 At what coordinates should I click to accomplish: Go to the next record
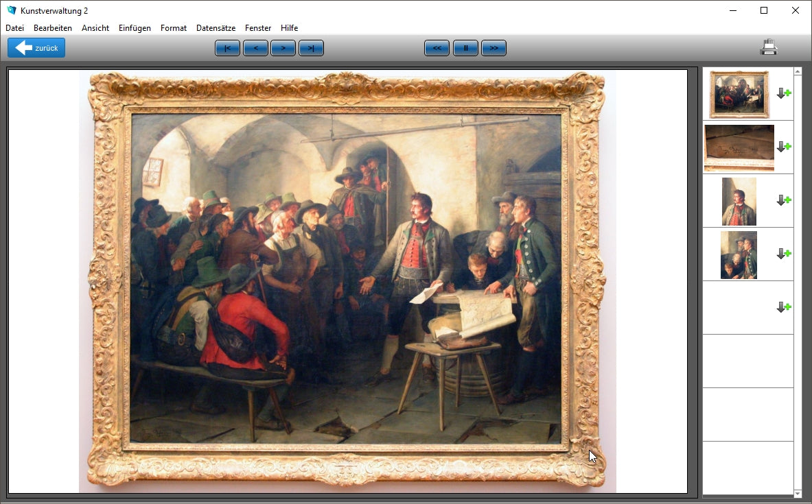[x=283, y=48]
